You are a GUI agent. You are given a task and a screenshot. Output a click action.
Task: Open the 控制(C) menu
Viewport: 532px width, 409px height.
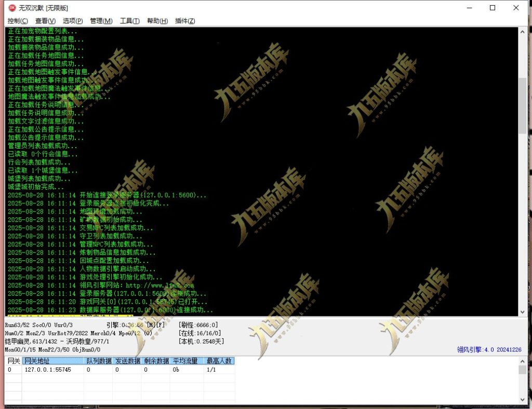[x=18, y=21]
